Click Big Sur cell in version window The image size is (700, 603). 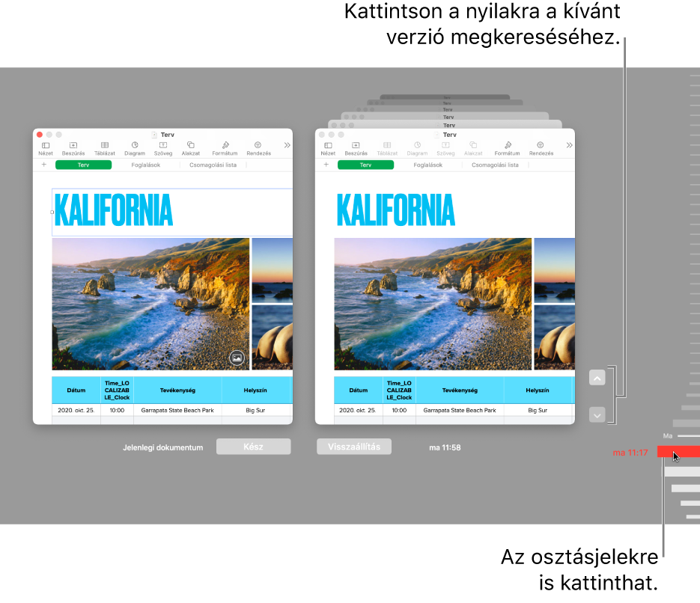[538, 410]
